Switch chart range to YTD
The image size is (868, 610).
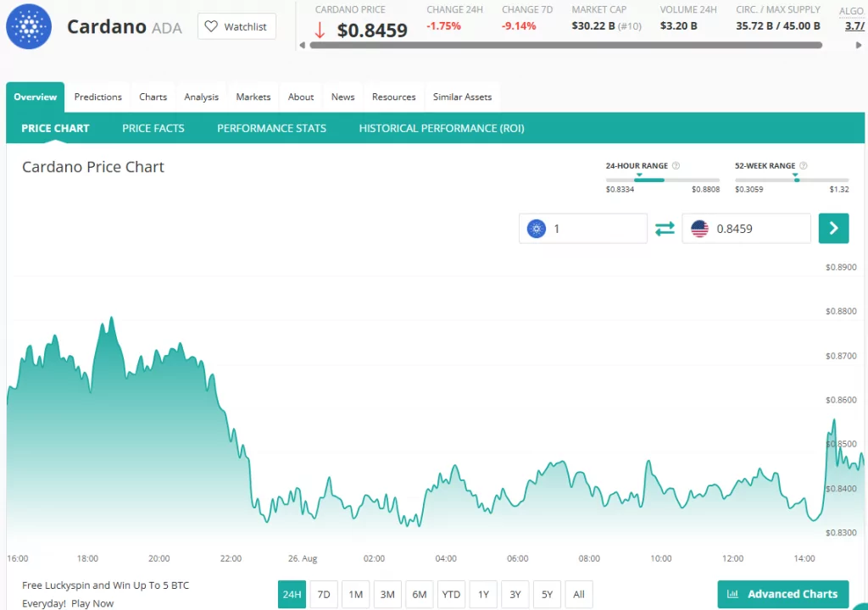pyautogui.click(x=451, y=594)
